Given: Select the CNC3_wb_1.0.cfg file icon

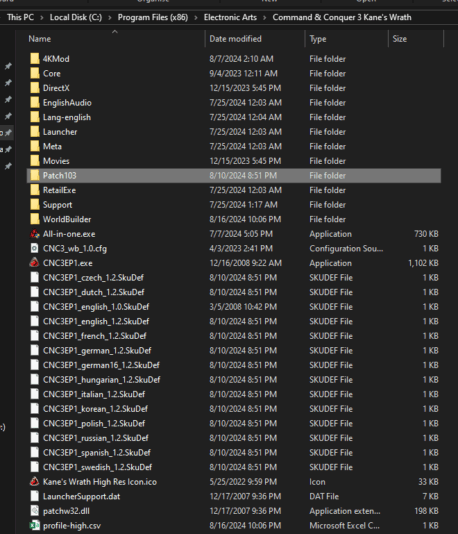Looking at the screenshot, I should (x=35, y=248).
